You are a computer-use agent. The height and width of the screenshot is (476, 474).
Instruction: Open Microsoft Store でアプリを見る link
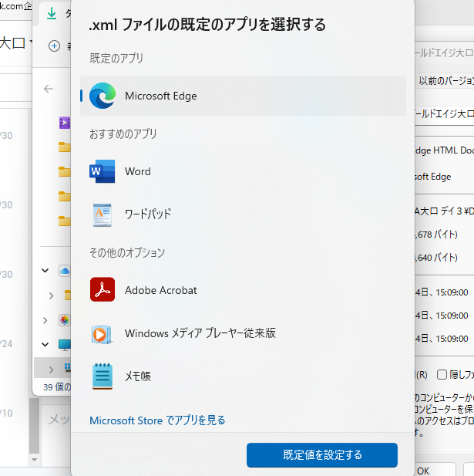coord(157,420)
